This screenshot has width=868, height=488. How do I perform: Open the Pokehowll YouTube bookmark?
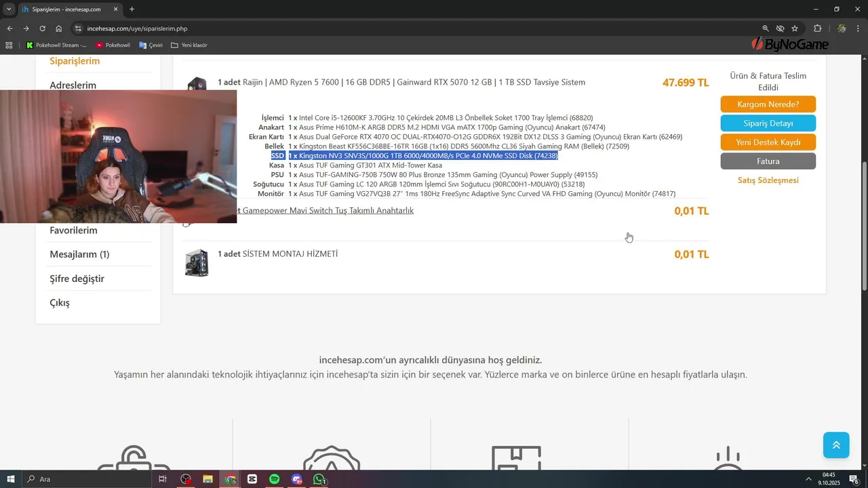(113, 45)
